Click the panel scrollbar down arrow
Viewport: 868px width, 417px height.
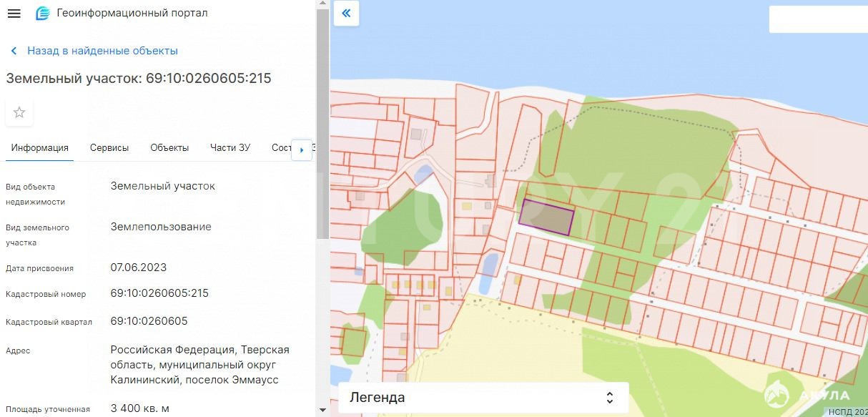point(322,411)
